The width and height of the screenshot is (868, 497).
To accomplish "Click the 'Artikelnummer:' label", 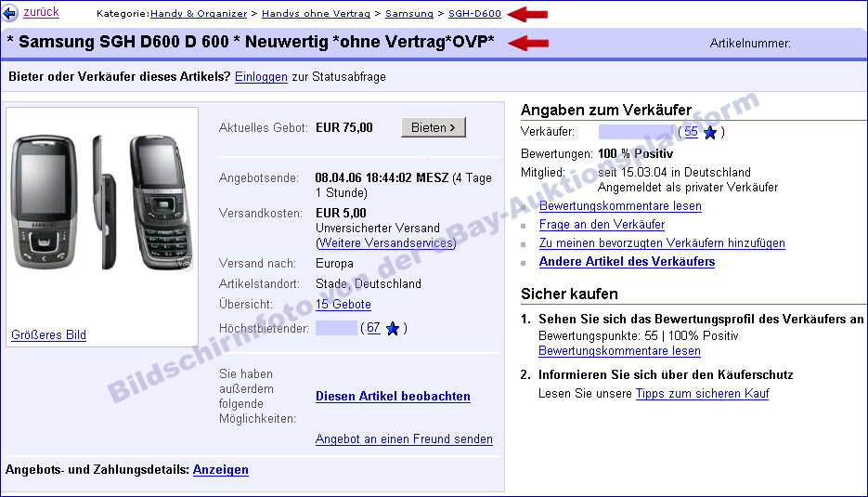I will [x=750, y=44].
